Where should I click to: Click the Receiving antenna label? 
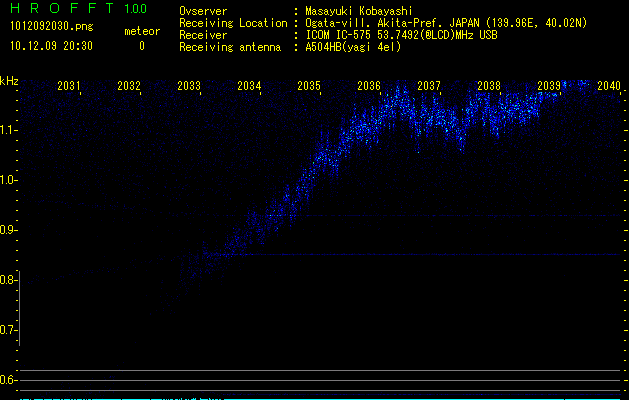pyautogui.click(x=230, y=47)
